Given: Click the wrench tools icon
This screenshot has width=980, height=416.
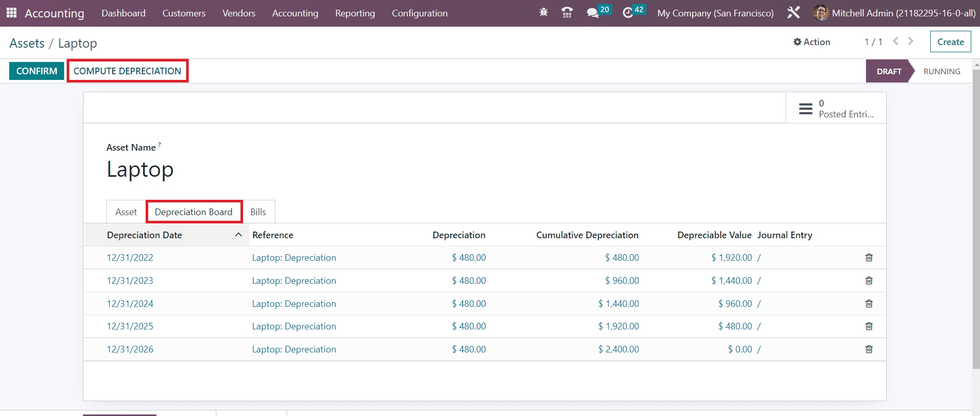Looking at the screenshot, I should coord(793,13).
